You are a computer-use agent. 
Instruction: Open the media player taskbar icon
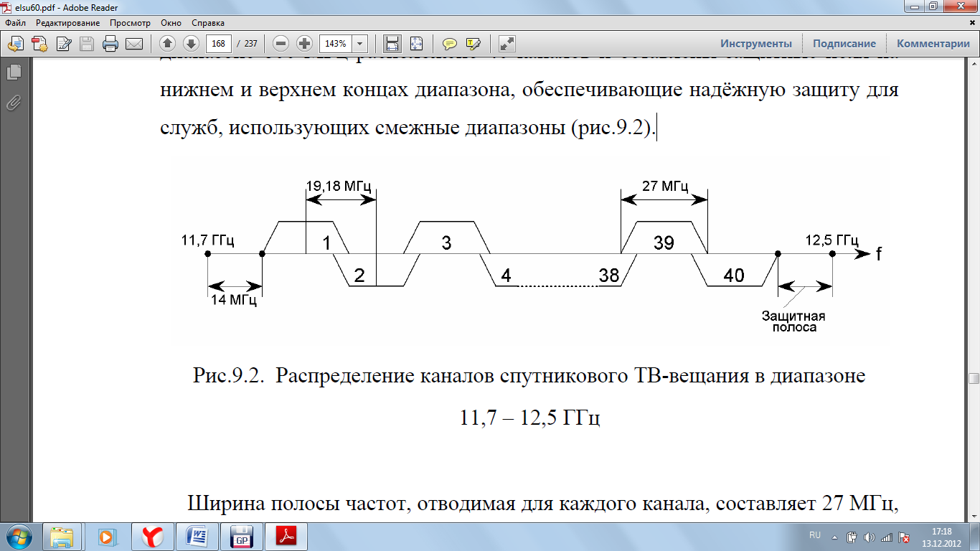pyautogui.click(x=106, y=537)
